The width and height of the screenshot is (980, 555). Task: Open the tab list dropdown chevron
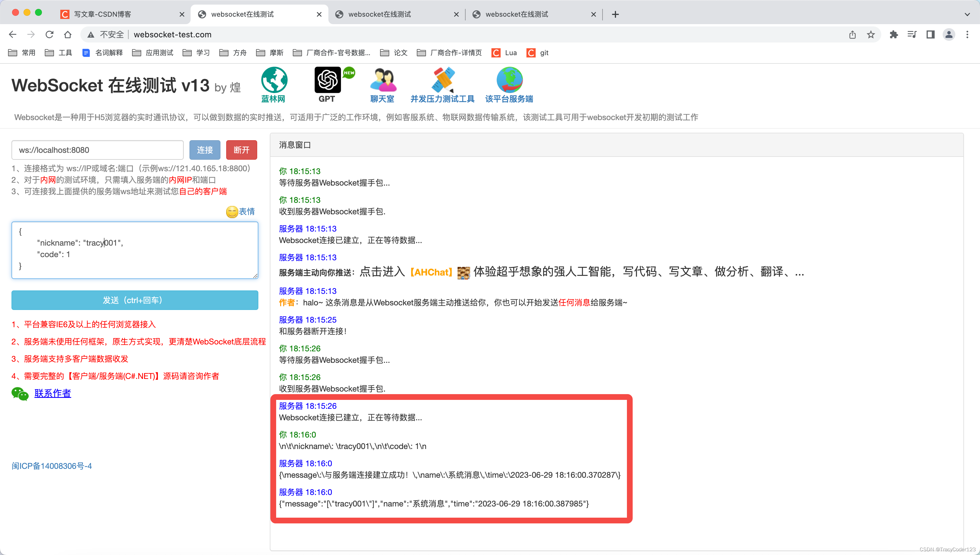click(x=967, y=14)
